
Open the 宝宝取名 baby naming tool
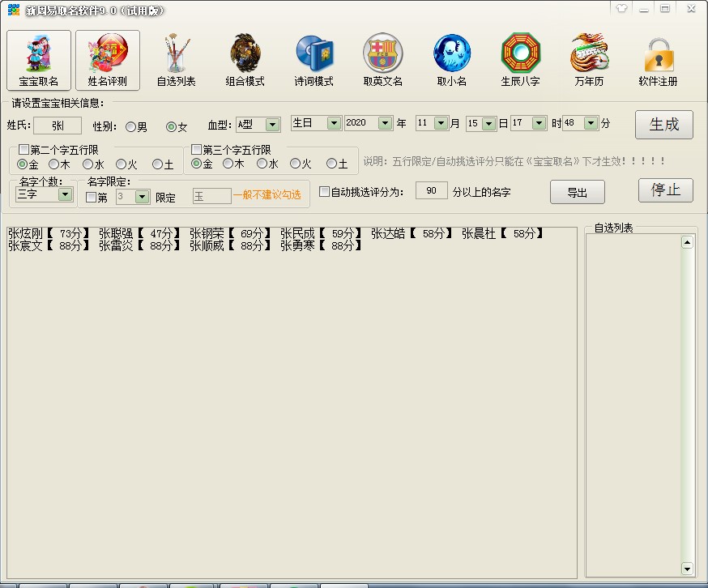coord(39,60)
